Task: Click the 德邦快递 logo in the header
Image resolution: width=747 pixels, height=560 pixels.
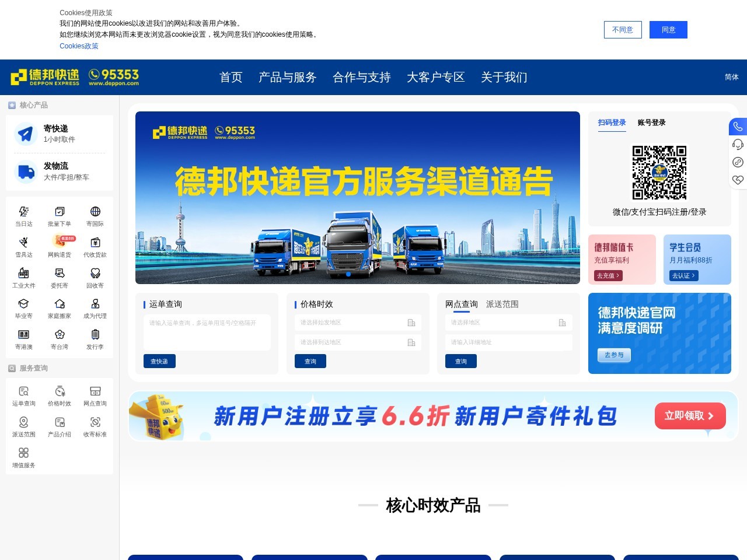Action: coord(46,77)
